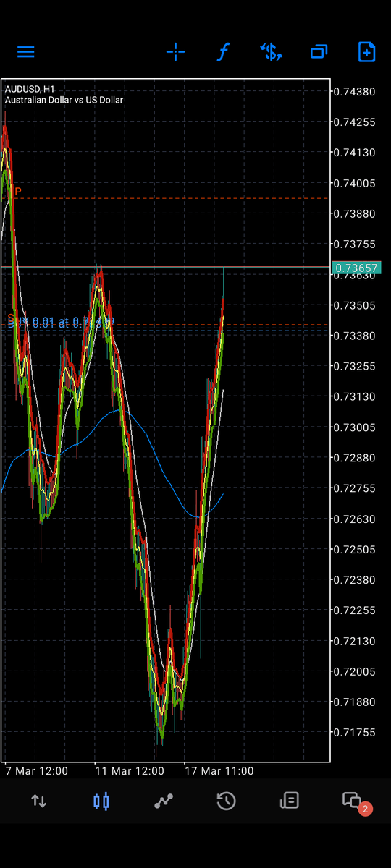The height and width of the screenshot is (868, 391).
Task: Select the 0.74130 price scale value
Action: click(355, 153)
